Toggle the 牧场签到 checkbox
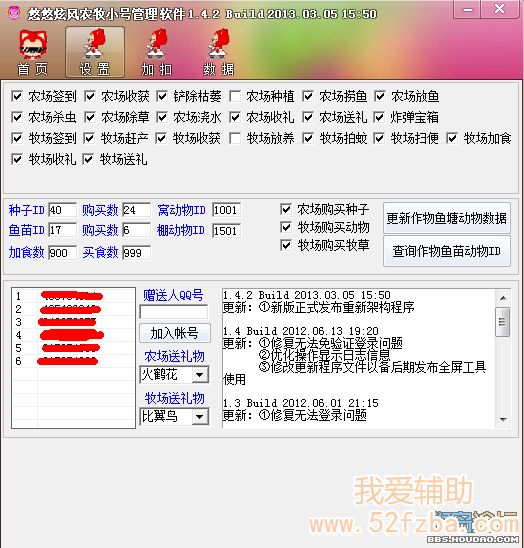524x548 pixels. click(17, 138)
